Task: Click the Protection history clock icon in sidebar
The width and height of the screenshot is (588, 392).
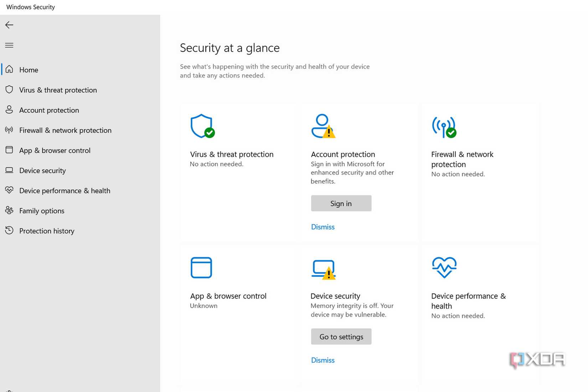Action: (10, 231)
